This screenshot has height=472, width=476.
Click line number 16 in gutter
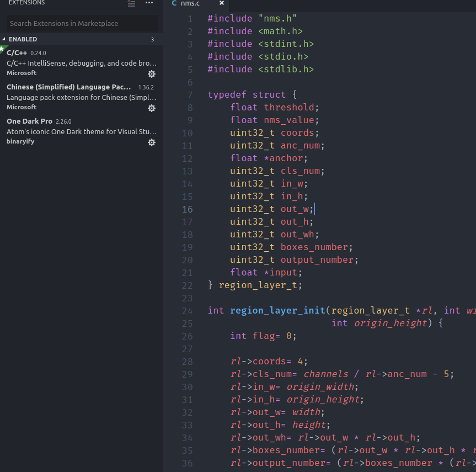pyautogui.click(x=188, y=209)
